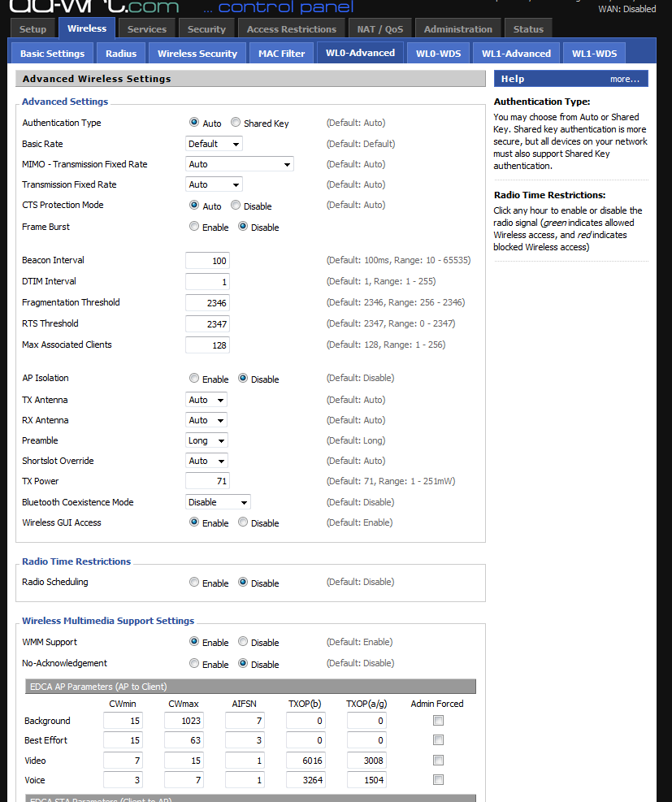Click the Background CWmin field

pos(123,721)
